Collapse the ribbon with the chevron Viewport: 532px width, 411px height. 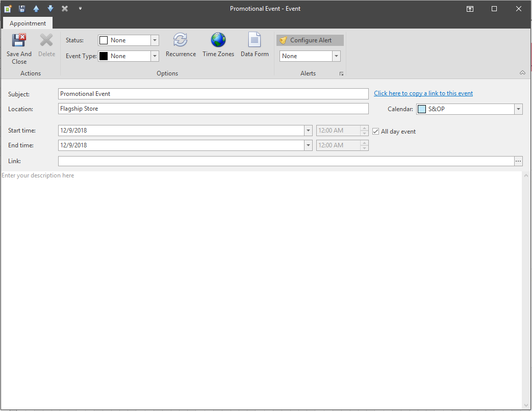click(x=522, y=72)
